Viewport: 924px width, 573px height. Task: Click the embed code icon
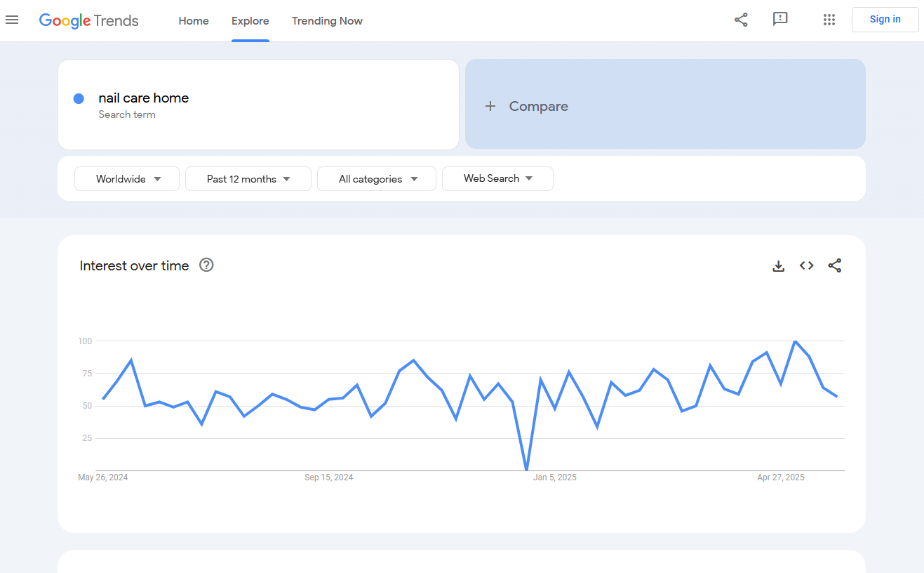[806, 265]
